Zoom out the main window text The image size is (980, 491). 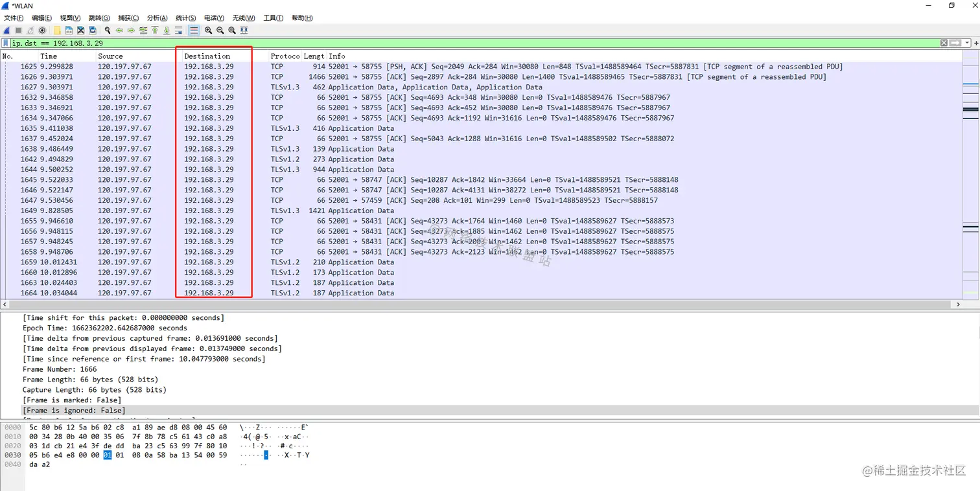pos(220,30)
